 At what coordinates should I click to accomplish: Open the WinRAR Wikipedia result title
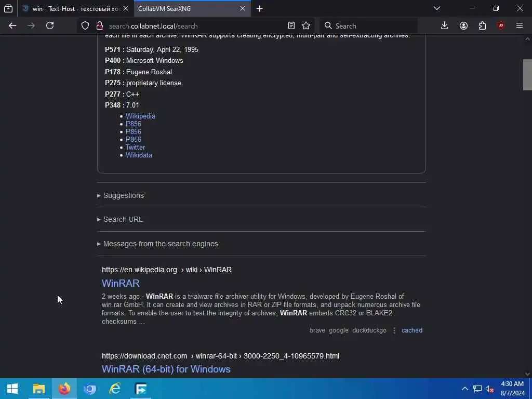(121, 283)
